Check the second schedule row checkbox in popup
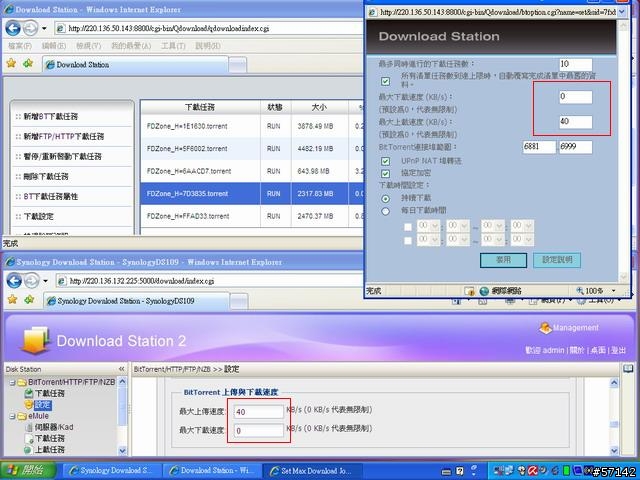The width and height of the screenshot is (640, 480). 407,240
